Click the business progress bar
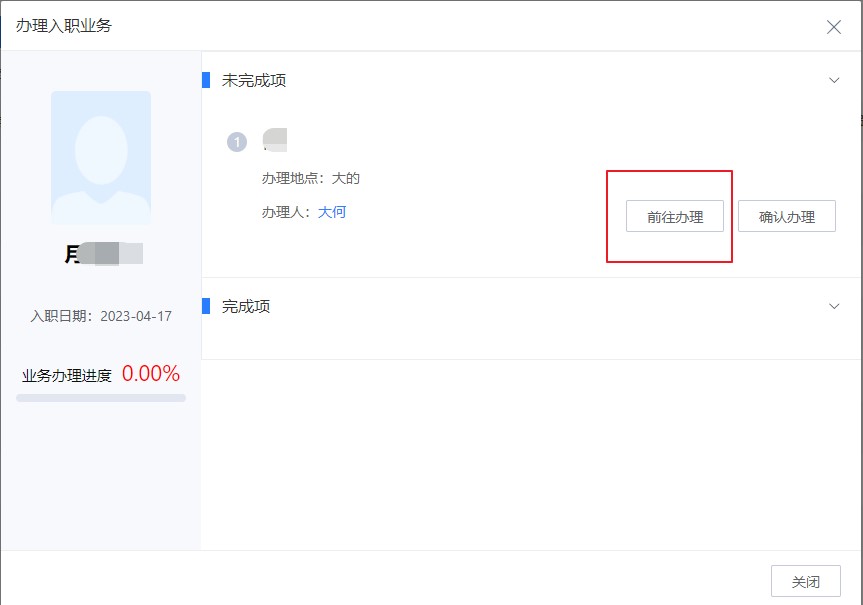 tap(100, 398)
